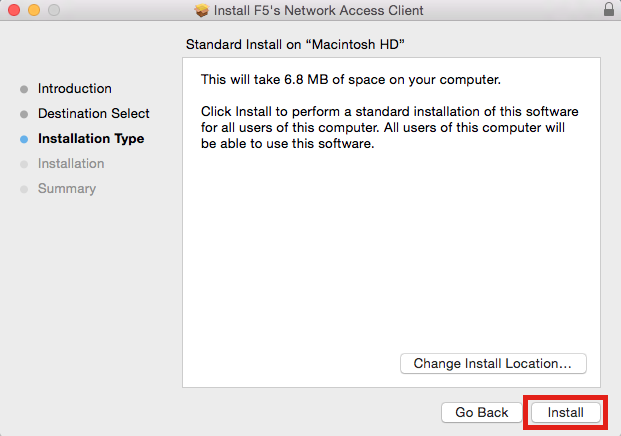Select the Destination Select step
The image size is (621, 436).
pos(93,113)
